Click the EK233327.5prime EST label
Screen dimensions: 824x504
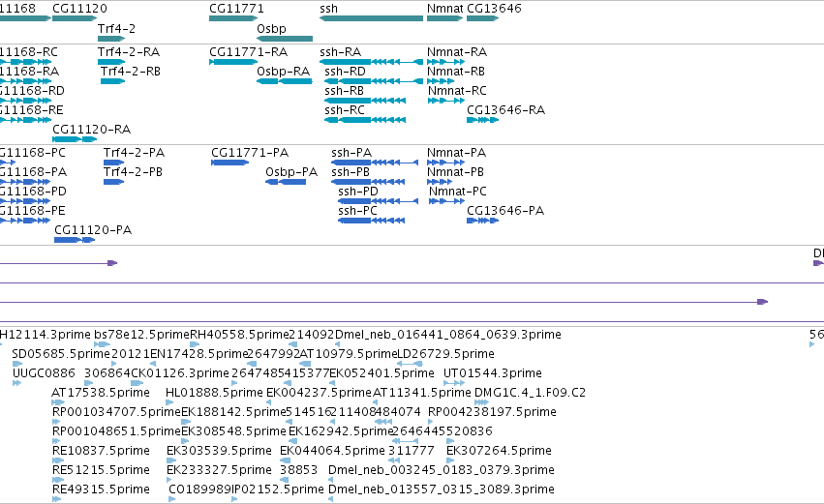219,470
